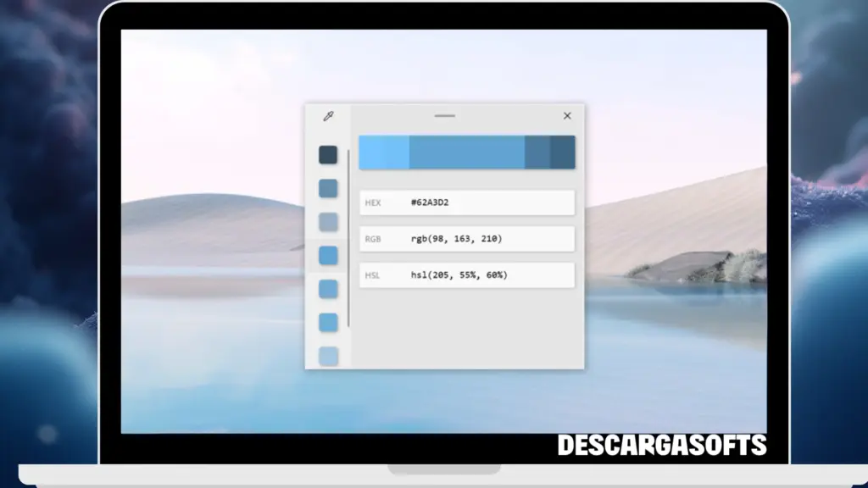The image size is (868, 488).
Task: Select the second swatch in the color history
Action: 328,188
